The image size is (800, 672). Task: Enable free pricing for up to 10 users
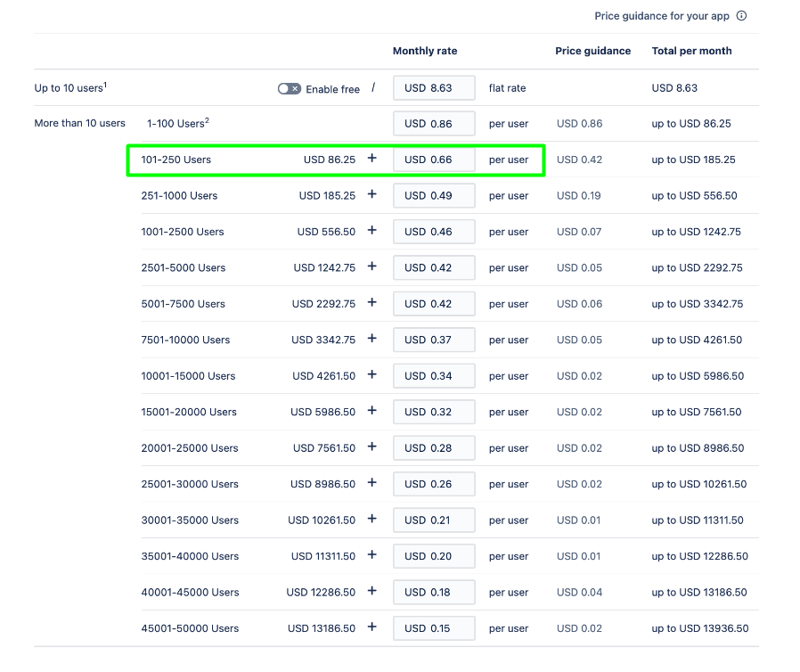[x=290, y=88]
